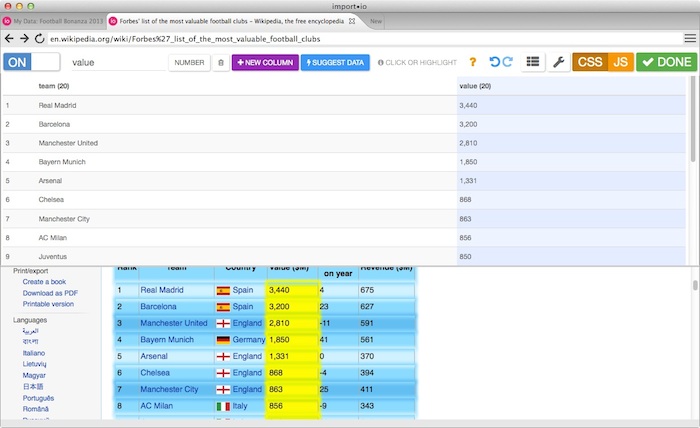The width and height of the screenshot is (700, 428).
Task: Select the value (20) column header
Action: pos(475,86)
